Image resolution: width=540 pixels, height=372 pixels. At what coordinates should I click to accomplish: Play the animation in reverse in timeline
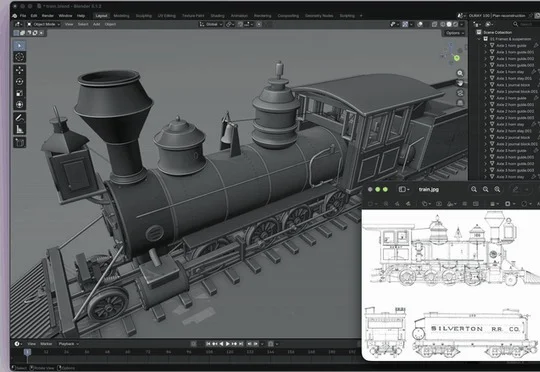(221, 344)
